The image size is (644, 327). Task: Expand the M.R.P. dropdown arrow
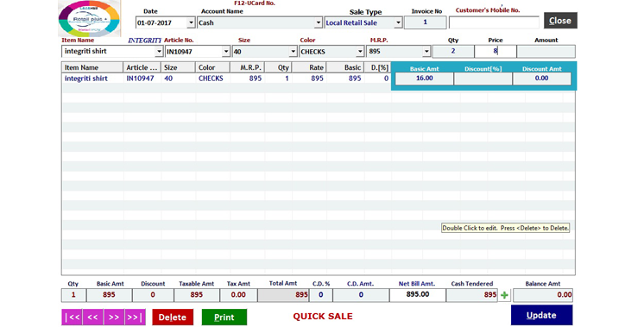pos(426,51)
